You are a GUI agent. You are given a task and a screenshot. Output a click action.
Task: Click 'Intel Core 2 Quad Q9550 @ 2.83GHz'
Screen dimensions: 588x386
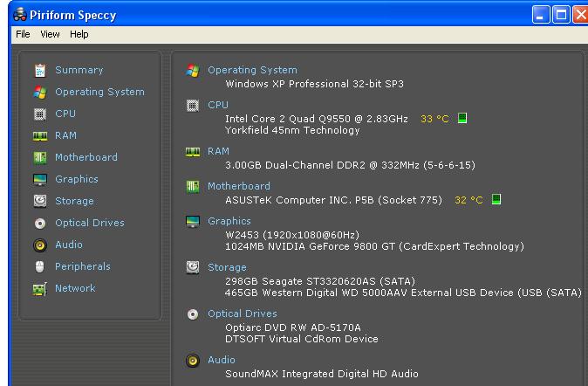317,119
